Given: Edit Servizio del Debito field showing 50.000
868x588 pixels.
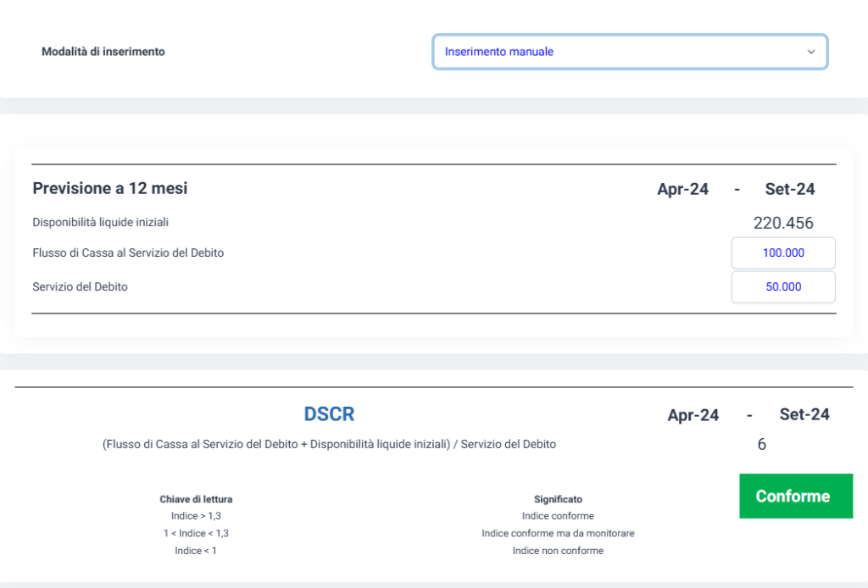Looking at the screenshot, I should (x=783, y=286).
